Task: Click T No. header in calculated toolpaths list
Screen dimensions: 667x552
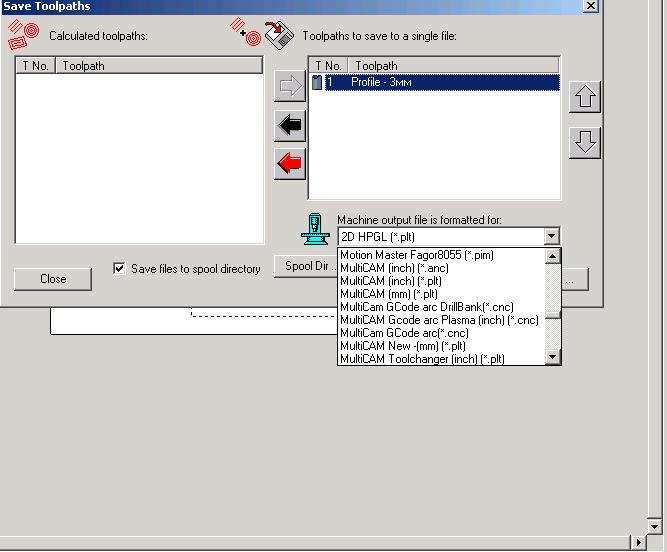Action: [35, 66]
